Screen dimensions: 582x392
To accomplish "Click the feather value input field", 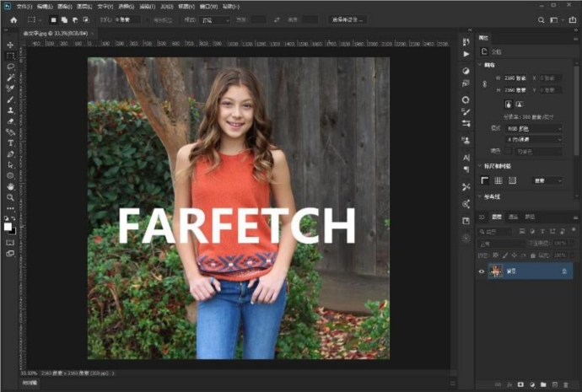I will click(127, 20).
